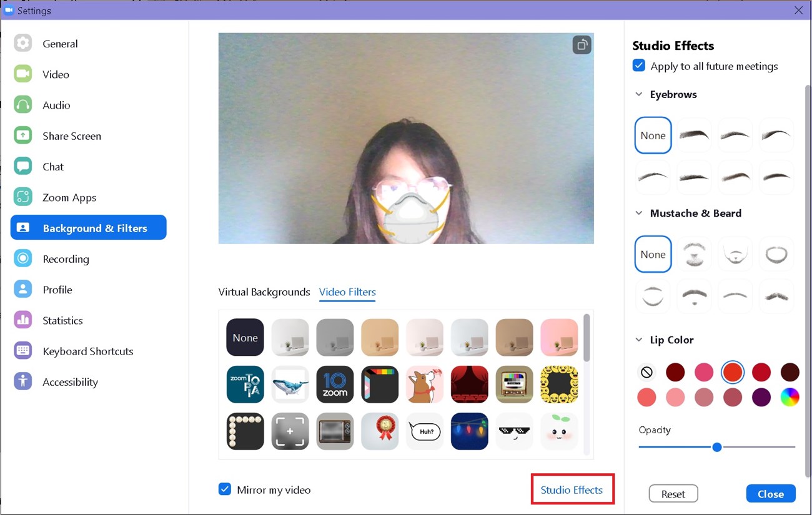Click rotate camera icon on video preview

point(582,45)
